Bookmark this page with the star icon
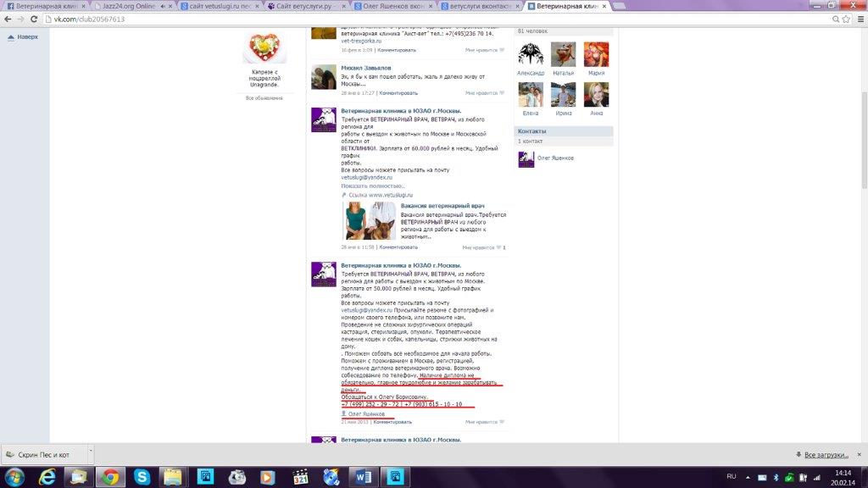The width and height of the screenshot is (868, 488). coord(847,19)
